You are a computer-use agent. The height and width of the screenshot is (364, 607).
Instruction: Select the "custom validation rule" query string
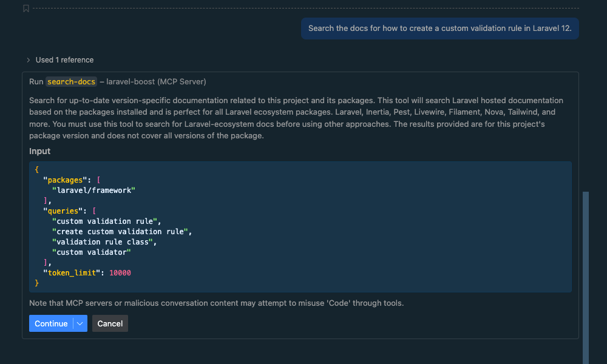(107, 221)
